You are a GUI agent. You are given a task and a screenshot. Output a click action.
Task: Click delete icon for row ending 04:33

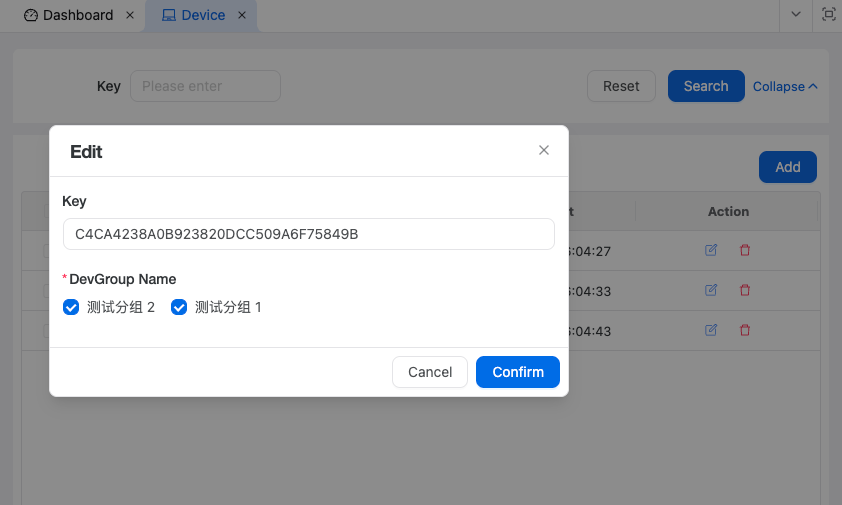pyautogui.click(x=744, y=290)
